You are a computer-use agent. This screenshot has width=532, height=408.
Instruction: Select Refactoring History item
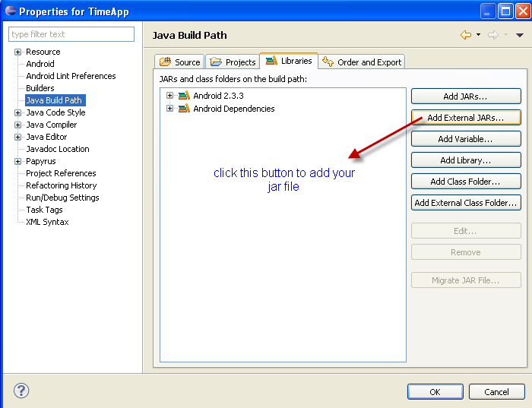[62, 185]
